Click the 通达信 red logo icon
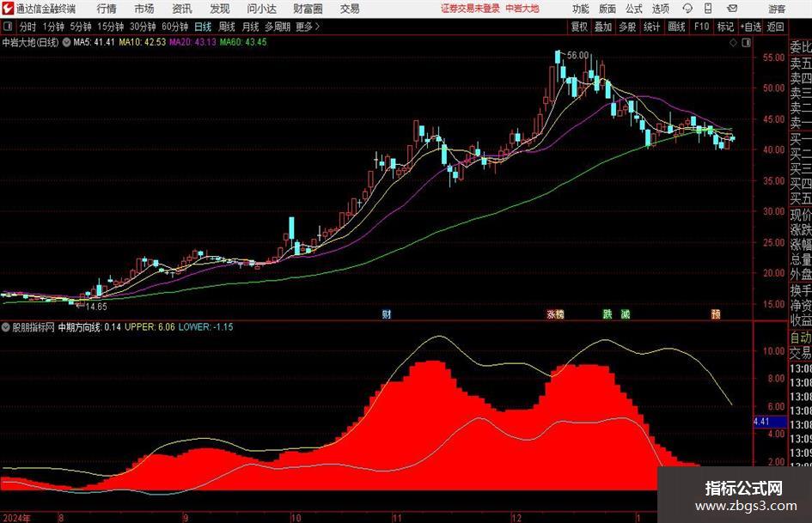812x523 pixels. click(8, 9)
